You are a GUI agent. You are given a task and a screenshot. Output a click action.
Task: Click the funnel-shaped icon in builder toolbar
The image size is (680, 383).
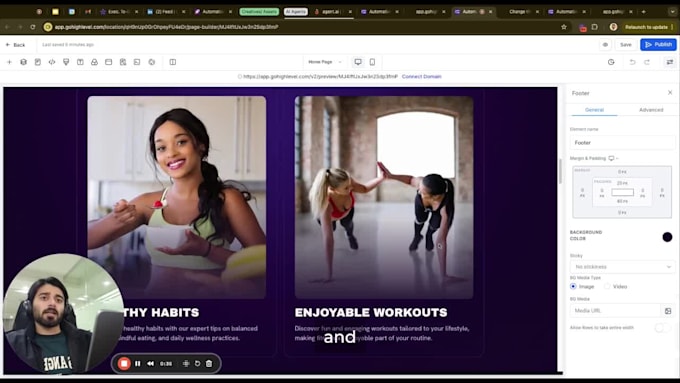point(66,62)
